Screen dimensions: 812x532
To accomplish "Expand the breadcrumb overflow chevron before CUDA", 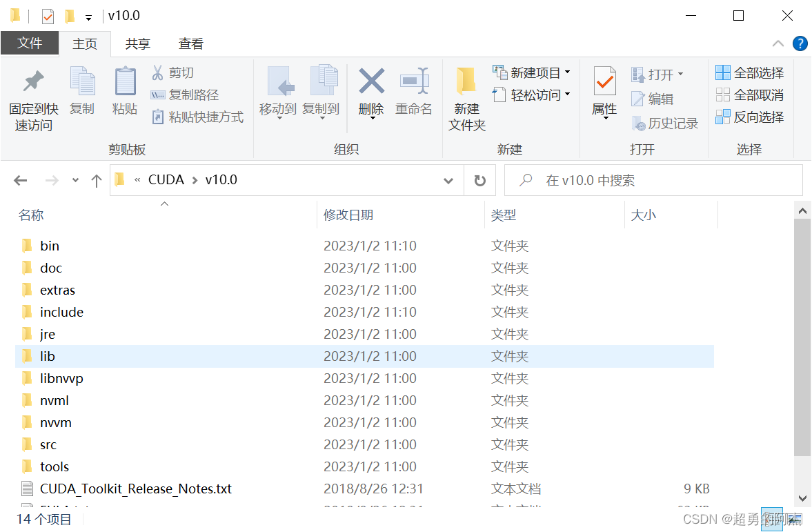I will point(137,180).
